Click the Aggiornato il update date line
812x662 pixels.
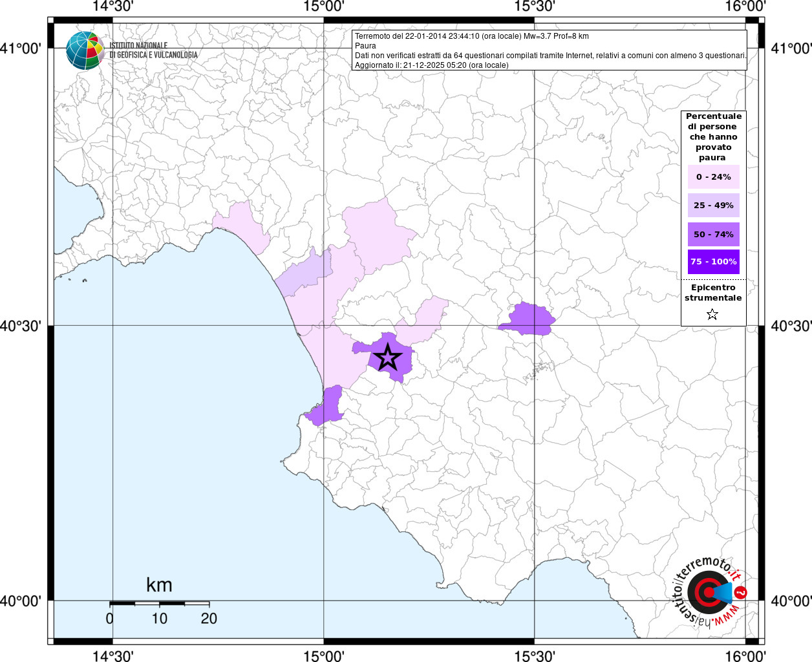pyautogui.click(x=432, y=65)
